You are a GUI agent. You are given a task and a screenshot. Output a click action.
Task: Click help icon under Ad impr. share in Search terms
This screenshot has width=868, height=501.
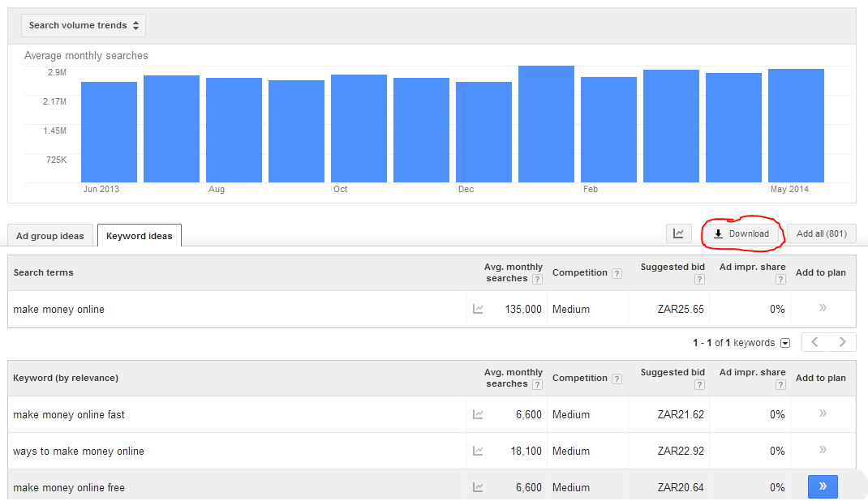click(x=780, y=279)
